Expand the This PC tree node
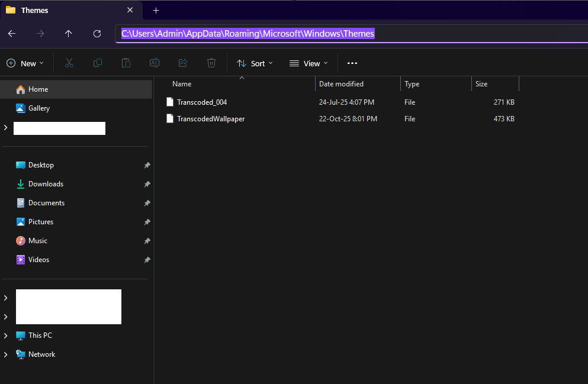Screen dimensions: 588x384 click(x=5, y=335)
